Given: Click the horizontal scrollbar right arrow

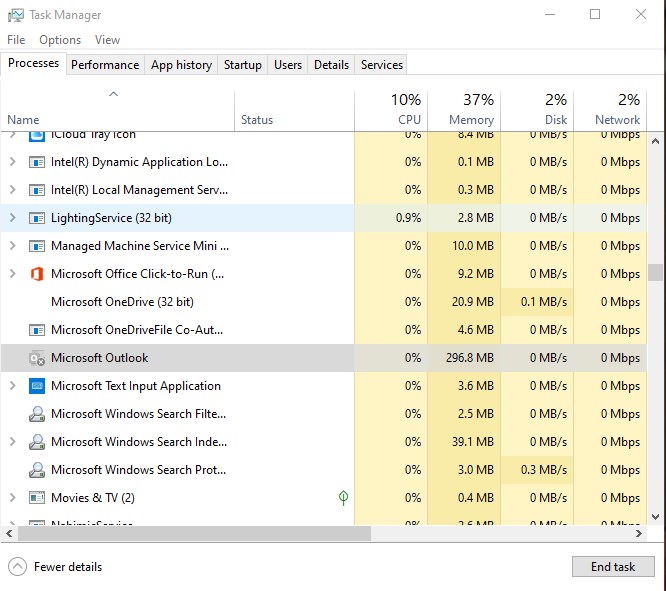Looking at the screenshot, I should (639, 534).
